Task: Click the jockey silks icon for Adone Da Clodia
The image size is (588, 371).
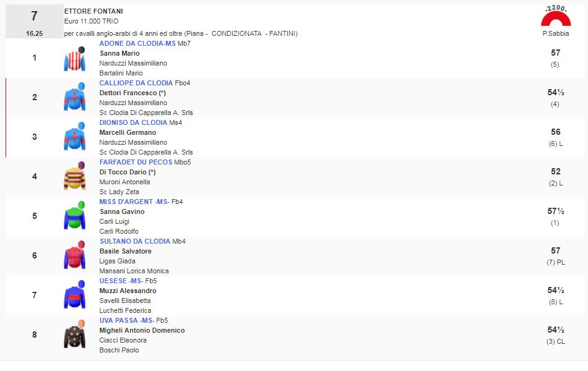Action: pos(74,59)
